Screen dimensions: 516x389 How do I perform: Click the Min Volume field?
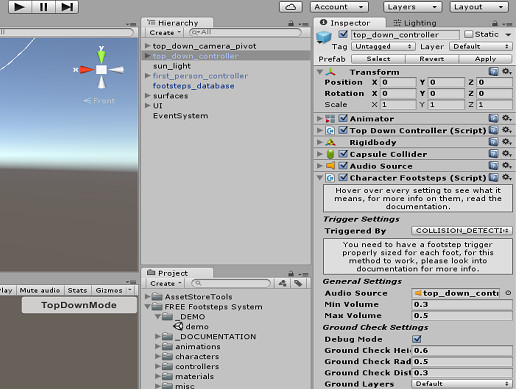pyautogui.click(x=462, y=304)
